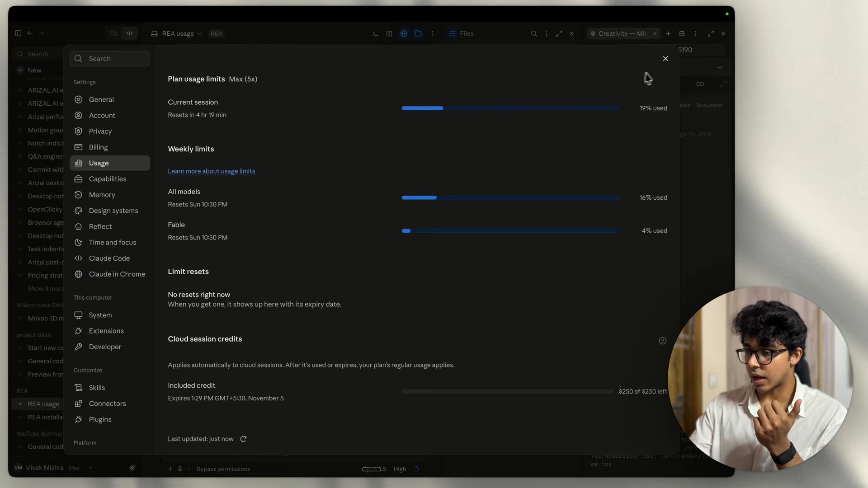Open Claude Code settings
The width and height of the screenshot is (868, 488).
(109, 258)
